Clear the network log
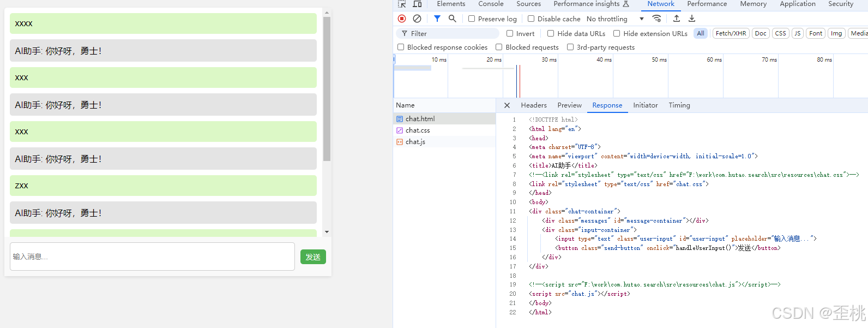The height and width of the screenshot is (328, 868). click(x=417, y=19)
